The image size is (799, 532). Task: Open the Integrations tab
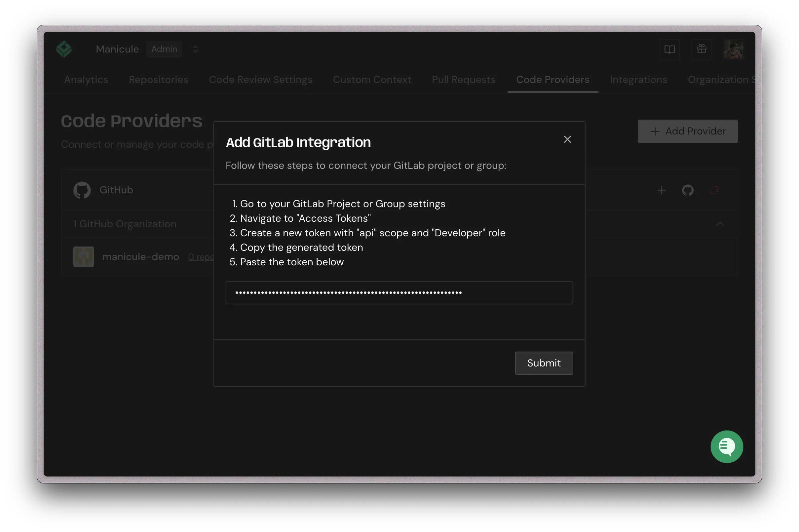point(638,79)
